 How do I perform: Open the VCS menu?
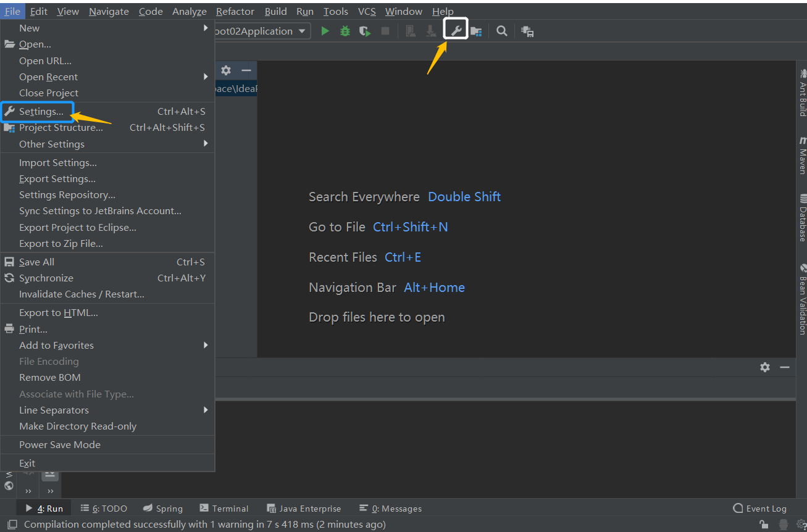pos(367,11)
